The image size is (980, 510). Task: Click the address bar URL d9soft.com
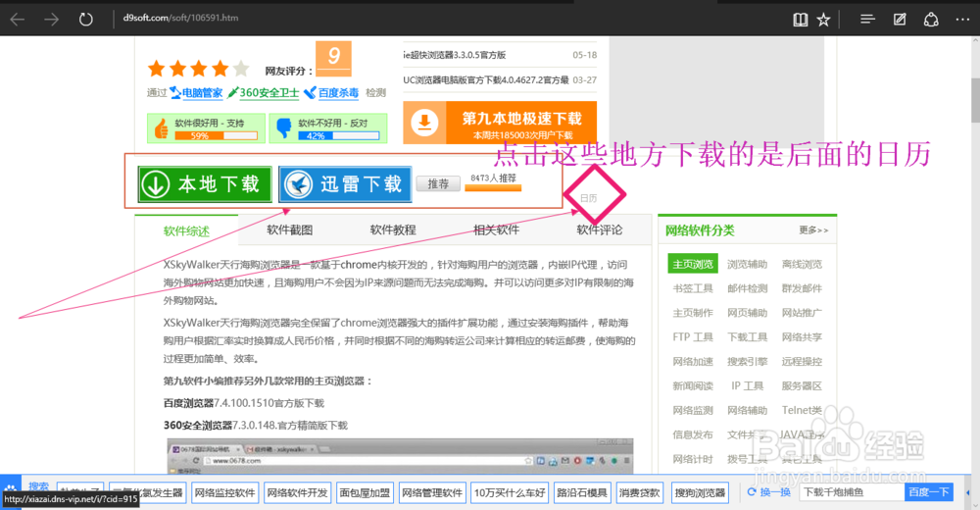(180, 18)
